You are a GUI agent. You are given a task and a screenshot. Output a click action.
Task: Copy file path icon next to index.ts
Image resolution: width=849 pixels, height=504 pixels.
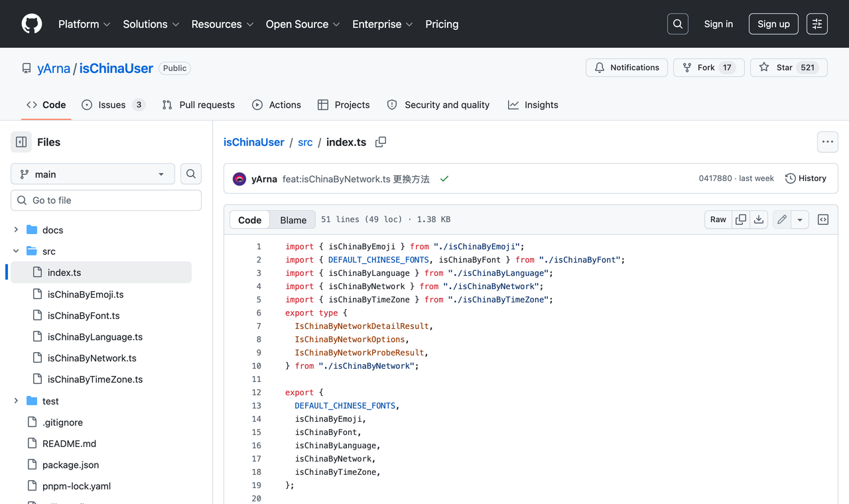pyautogui.click(x=381, y=142)
